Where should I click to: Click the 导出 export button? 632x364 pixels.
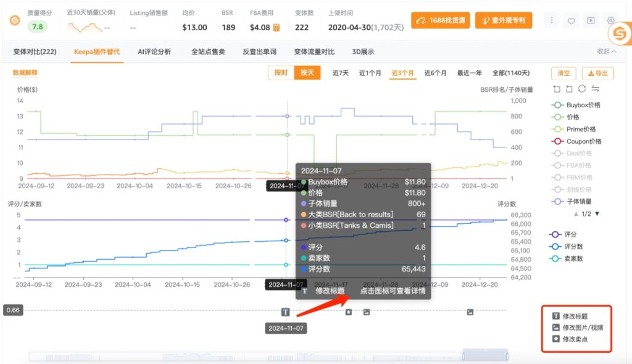pyautogui.click(x=597, y=73)
